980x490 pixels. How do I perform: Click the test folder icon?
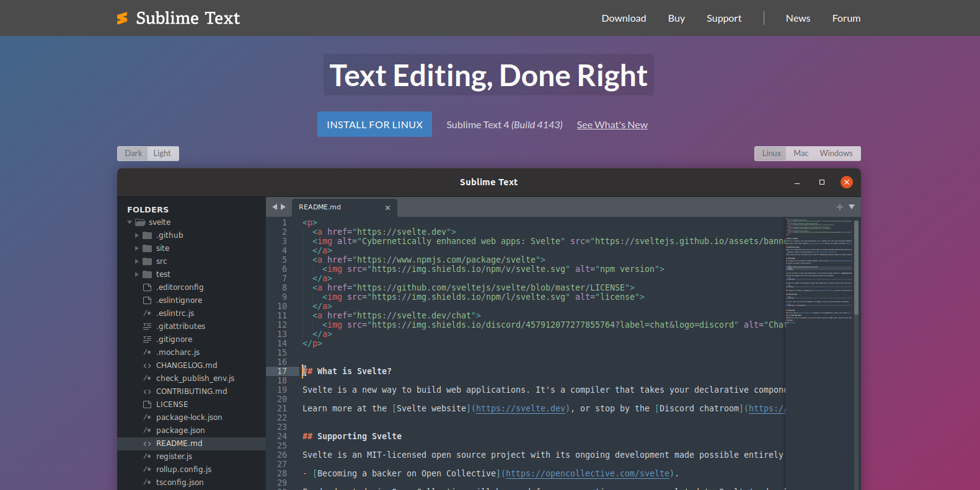point(148,274)
